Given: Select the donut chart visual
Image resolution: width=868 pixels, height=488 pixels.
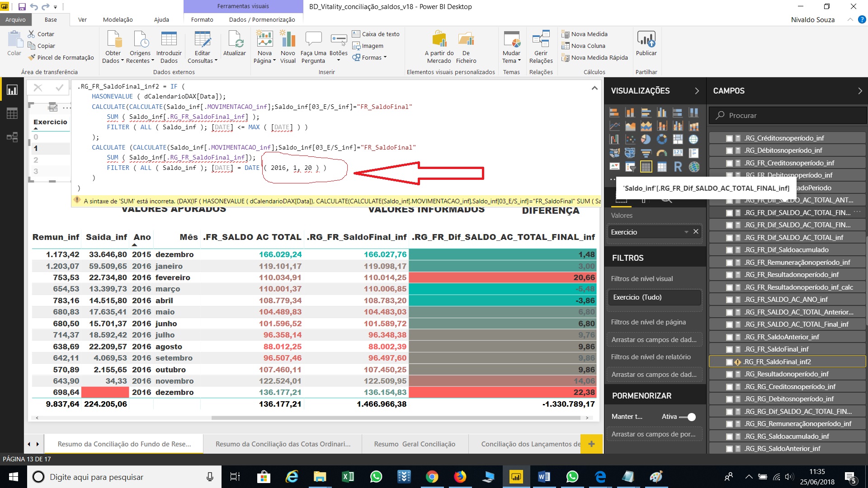Looking at the screenshot, I should pos(662,140).
